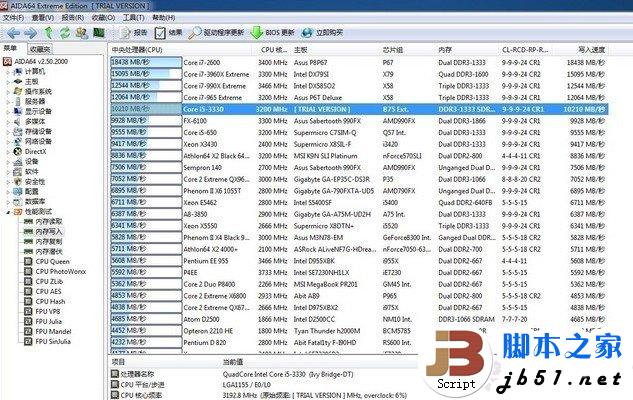Select the 配置 configuration icon
The width and height of the screenshot is (633, 400).
pyautogui.click(x=17, y=191)
